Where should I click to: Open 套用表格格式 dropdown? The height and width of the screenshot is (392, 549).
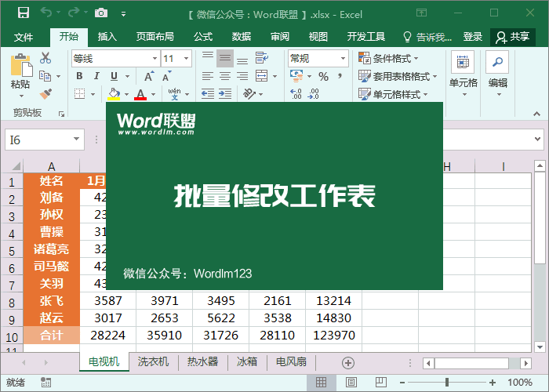click(x=398, y=76)
